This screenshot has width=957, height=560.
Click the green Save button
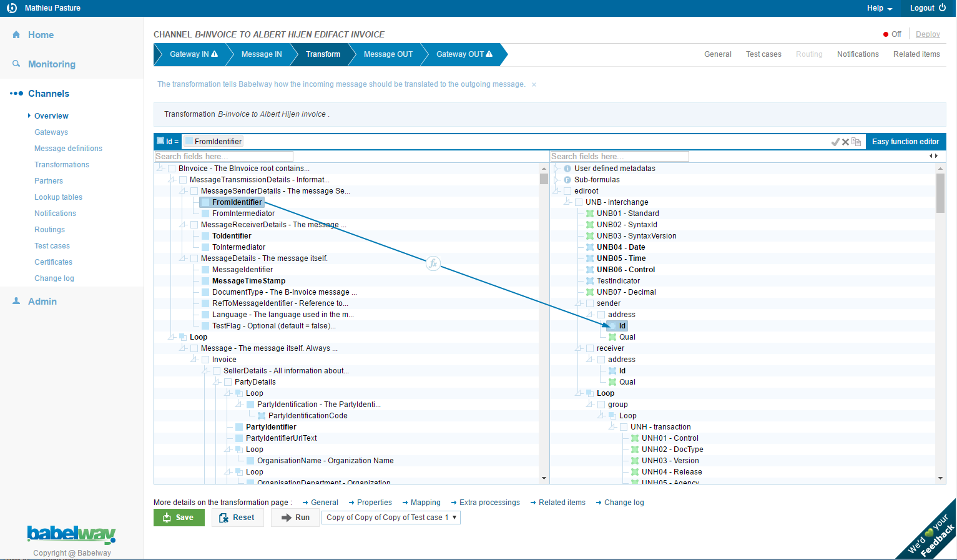(179, 518)
